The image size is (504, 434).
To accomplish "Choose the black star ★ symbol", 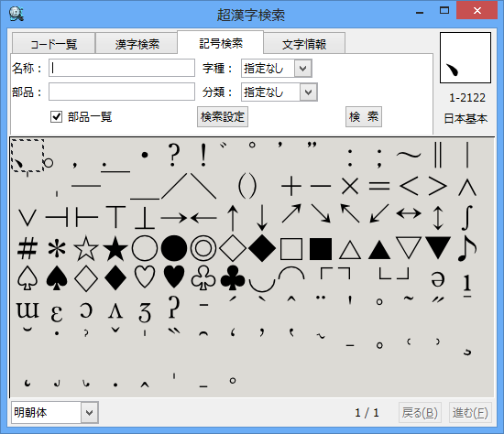I will pyautogui.click(x=115, y=248).
